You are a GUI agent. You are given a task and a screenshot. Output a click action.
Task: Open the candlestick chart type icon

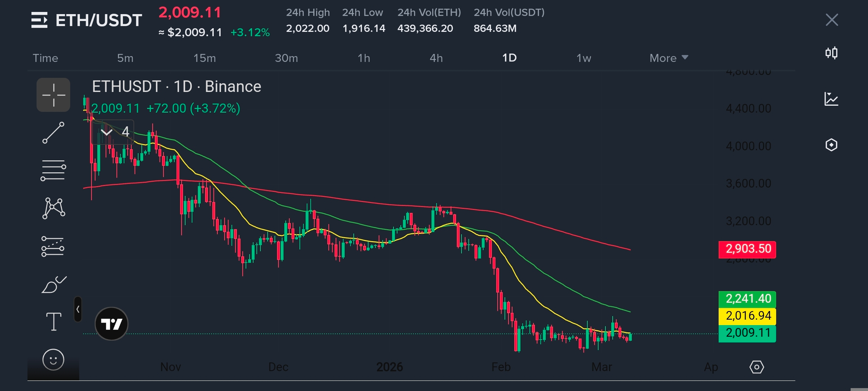click(x=831, y=53)
